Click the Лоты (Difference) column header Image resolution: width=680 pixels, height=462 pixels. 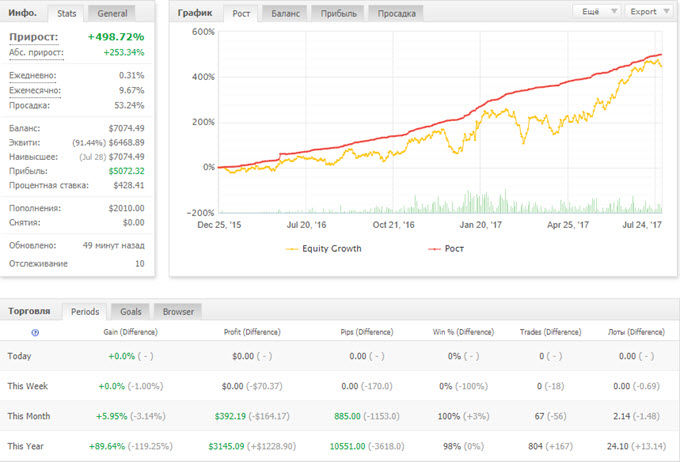coord(636,332)
